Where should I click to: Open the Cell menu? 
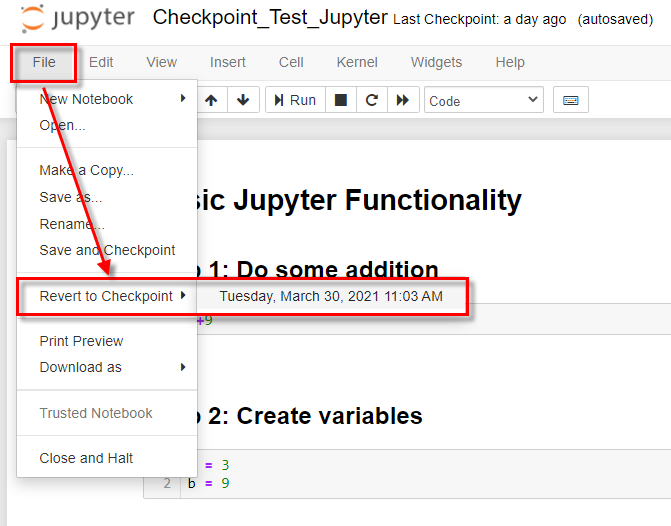(x=291, y=62)
